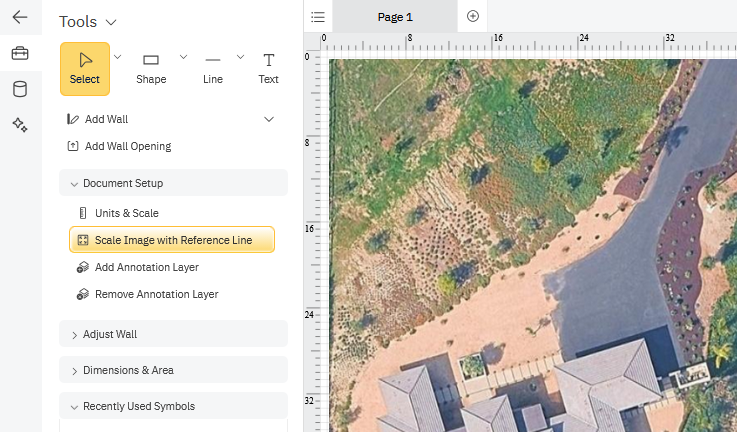
Task: Choose the Shape tool
Action: (151, 68)
